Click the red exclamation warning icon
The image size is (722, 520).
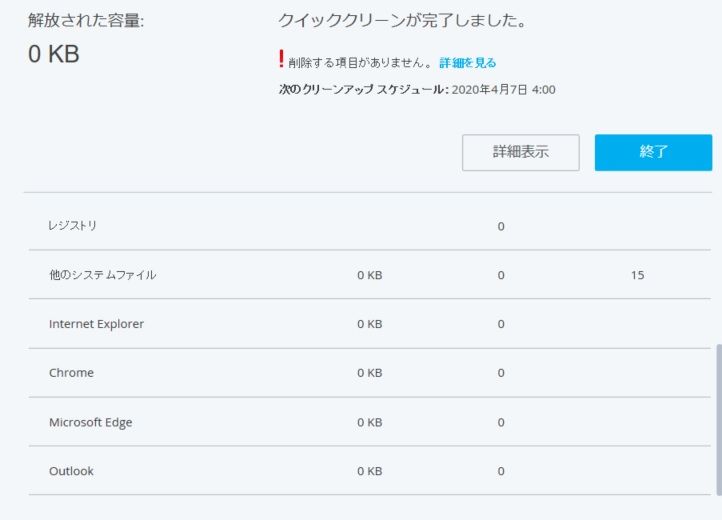(x=282, y=59)
